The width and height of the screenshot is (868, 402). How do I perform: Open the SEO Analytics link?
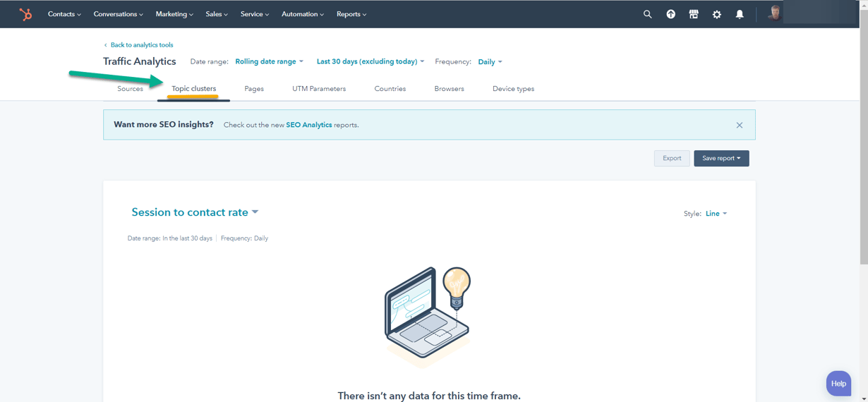point(308,125)
